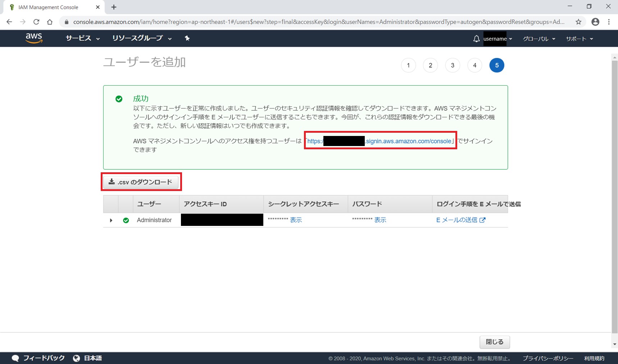Image resolution: width=618 pixels, height=364 pixels.
Task: Expand the Administrator row triangle
Action: pyautogui.click(x=111, y=220)
